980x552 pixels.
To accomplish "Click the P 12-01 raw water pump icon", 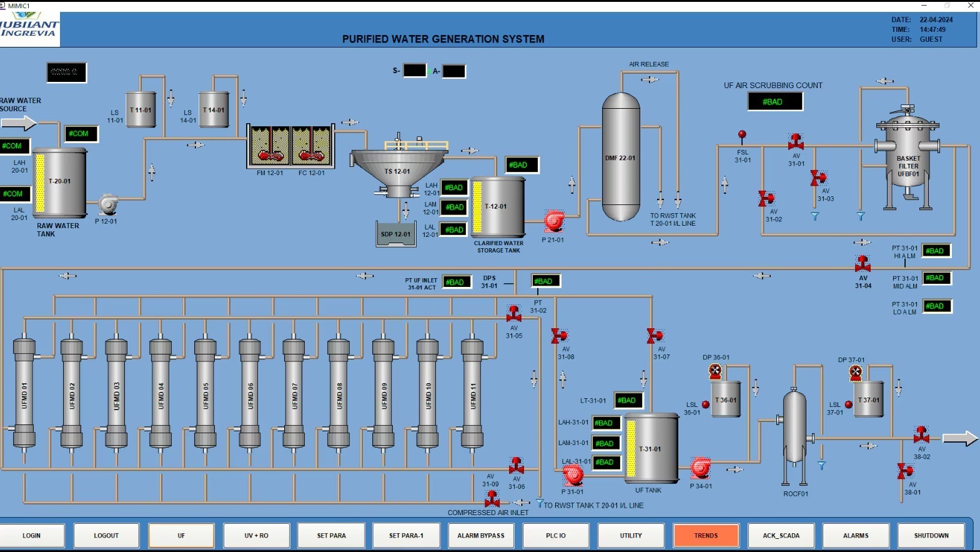I will pyautogui.click(x=108, y=204).
